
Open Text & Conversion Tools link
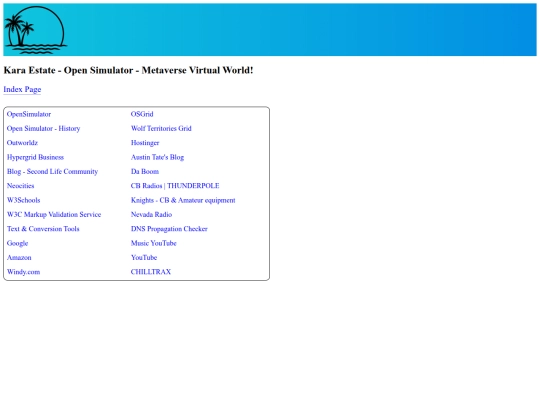click(43, 229)
